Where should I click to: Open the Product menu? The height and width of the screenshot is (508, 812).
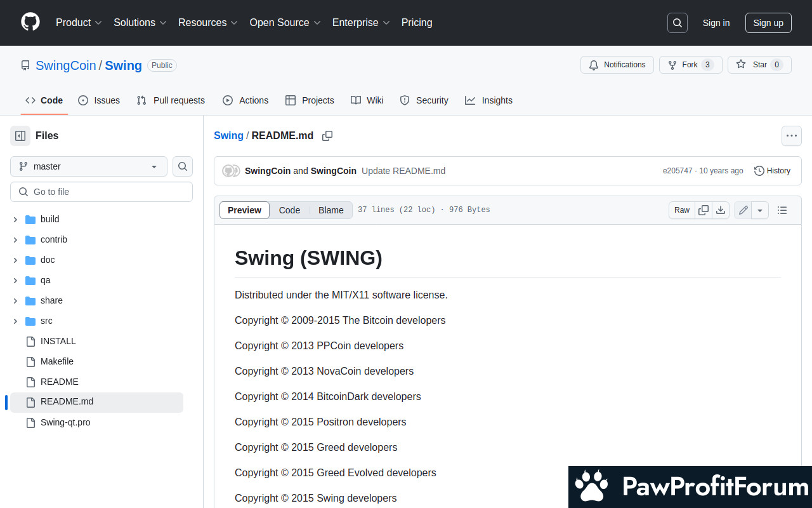click(x=79, y=23)
